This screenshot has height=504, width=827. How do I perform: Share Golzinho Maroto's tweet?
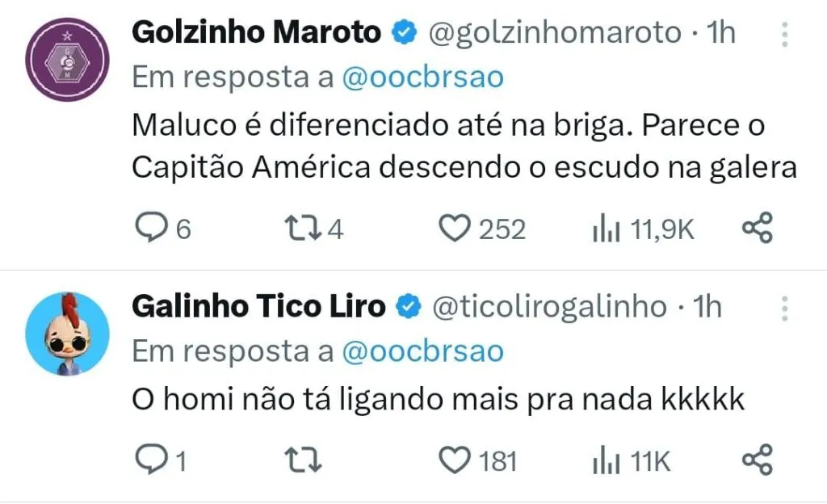[758, 229]
